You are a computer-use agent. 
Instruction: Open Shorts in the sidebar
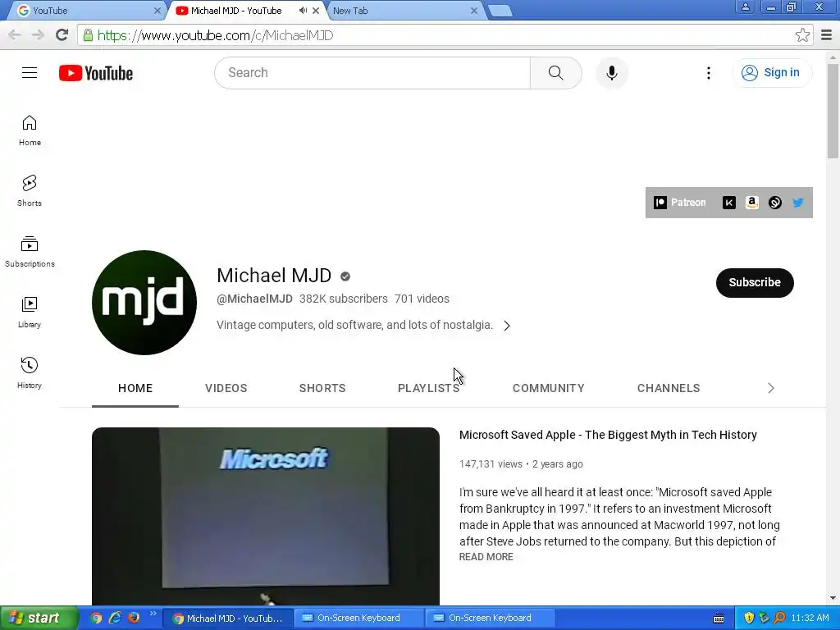30,191
